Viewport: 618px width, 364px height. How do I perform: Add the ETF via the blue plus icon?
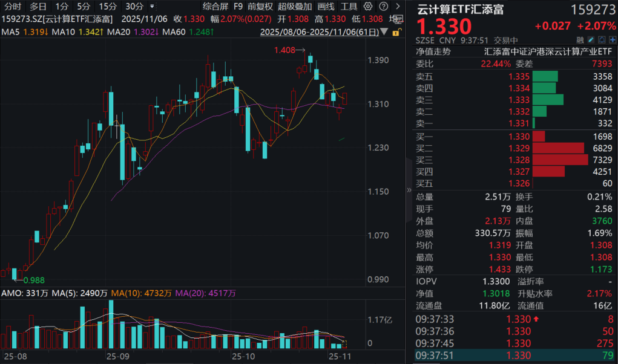[x=613, y=39]
